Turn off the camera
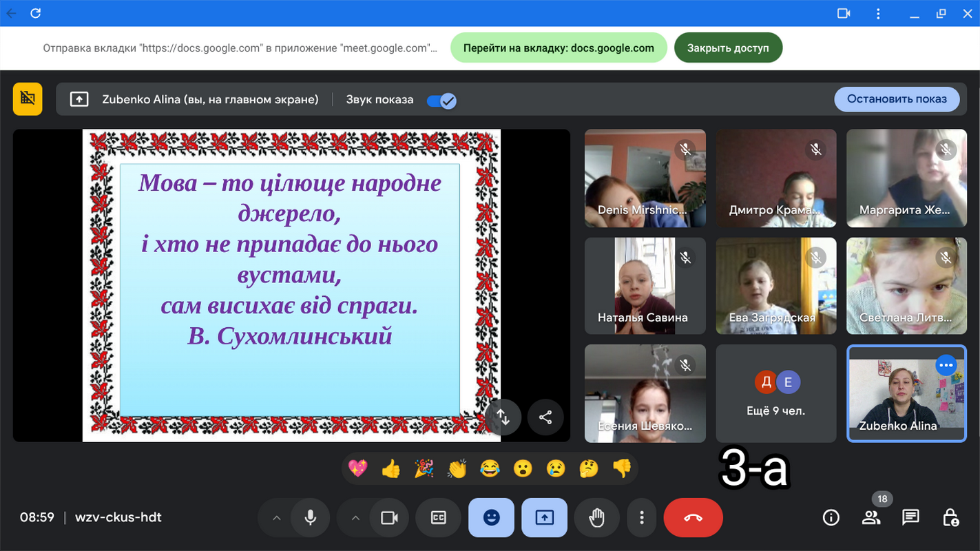This screenshot has height=551, width=980. tap(390, 517)
